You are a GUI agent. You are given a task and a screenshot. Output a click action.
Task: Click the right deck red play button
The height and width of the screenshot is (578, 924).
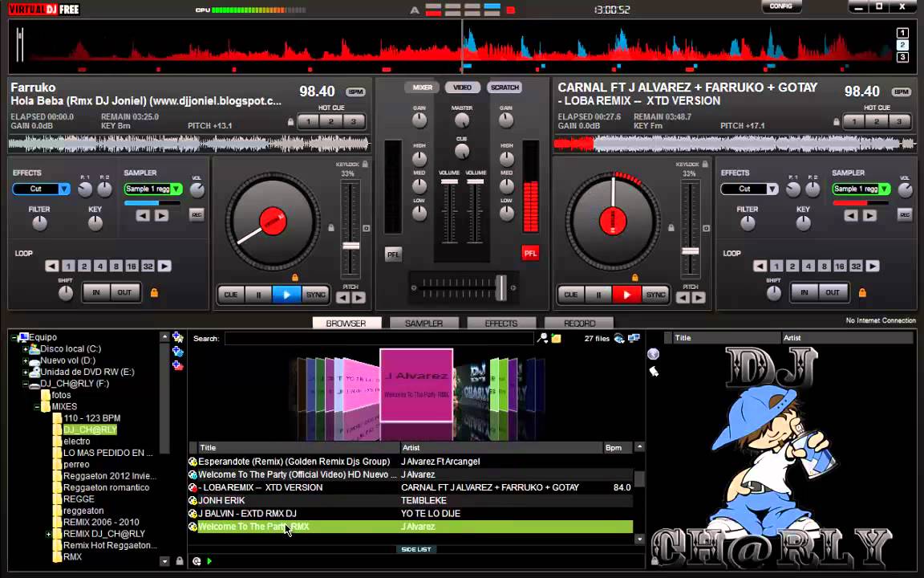(626, 295)
